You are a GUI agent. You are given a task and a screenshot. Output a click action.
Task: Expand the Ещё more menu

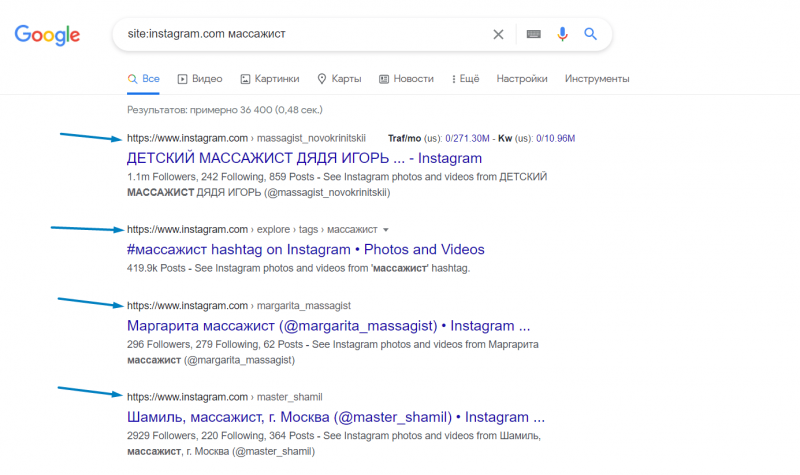click(x=465, y=79)
